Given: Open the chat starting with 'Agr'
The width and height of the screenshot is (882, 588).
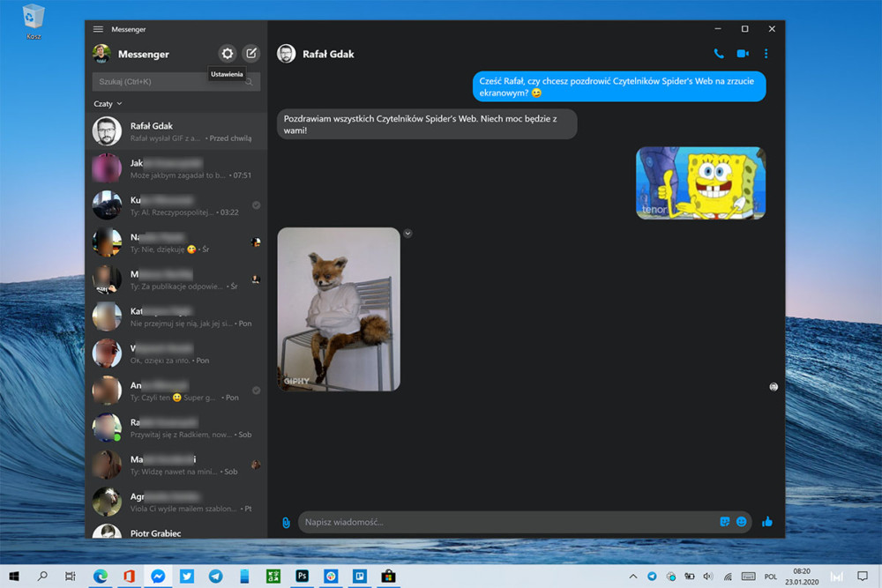Looking at the screenshot, I should click(x=176, y=502).
